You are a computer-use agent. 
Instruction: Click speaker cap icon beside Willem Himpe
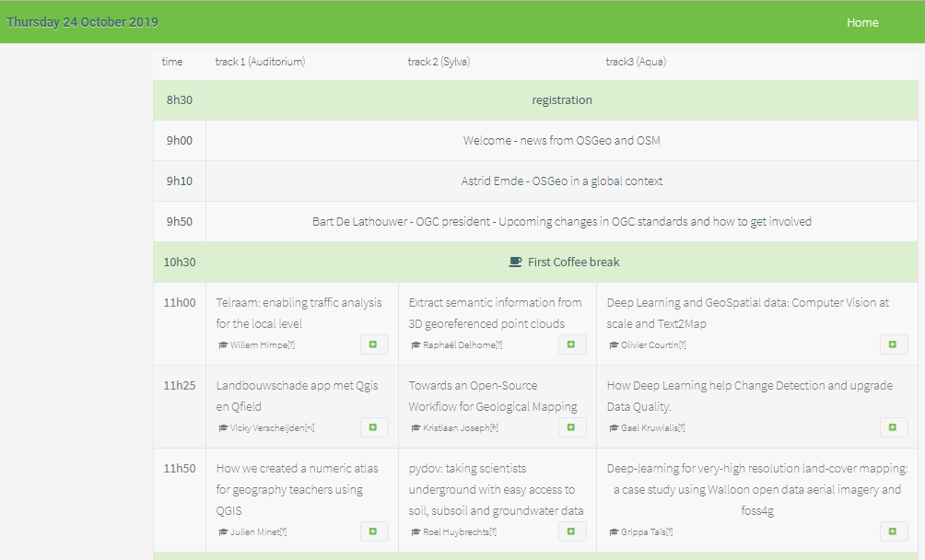tap(223, 344)
